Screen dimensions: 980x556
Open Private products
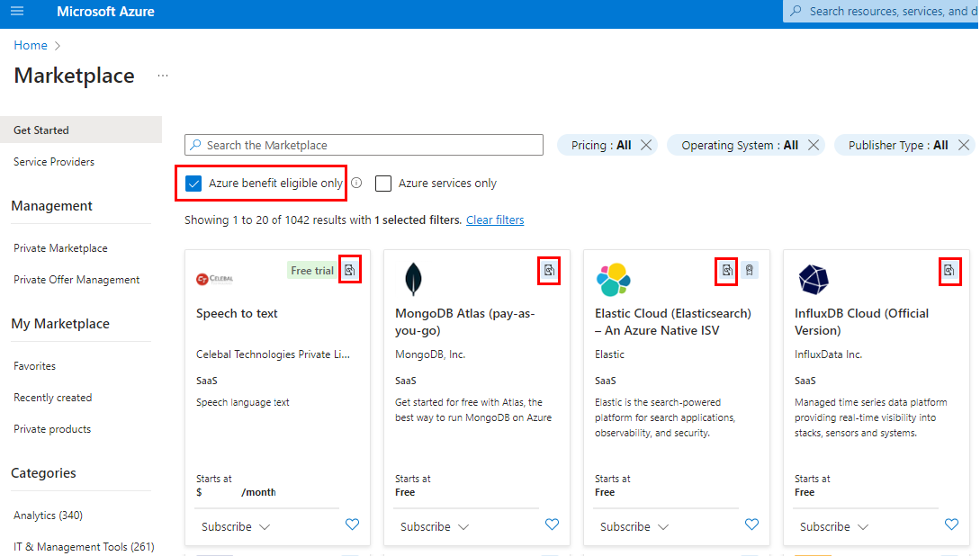tap(52, 429)
